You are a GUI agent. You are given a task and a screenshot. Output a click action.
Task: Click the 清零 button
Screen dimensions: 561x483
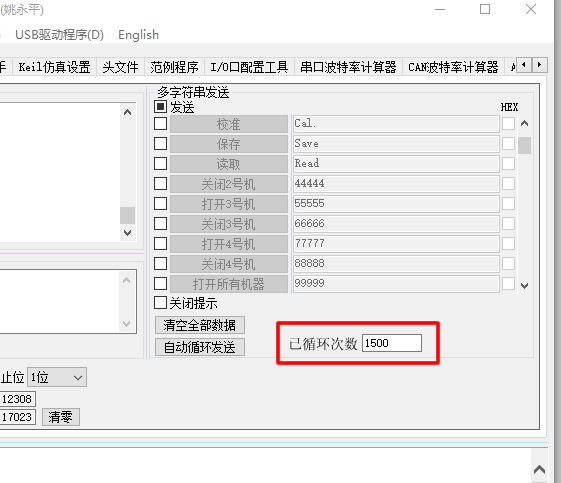(x=61, y=417)
